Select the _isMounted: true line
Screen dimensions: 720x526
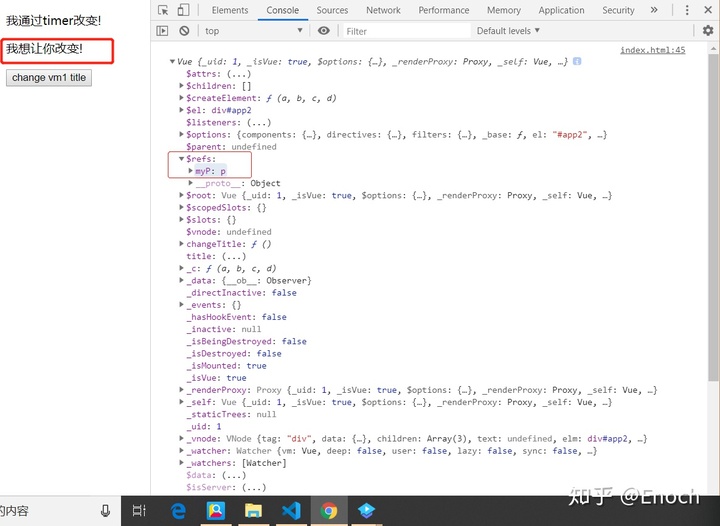[x=226, y=365]
